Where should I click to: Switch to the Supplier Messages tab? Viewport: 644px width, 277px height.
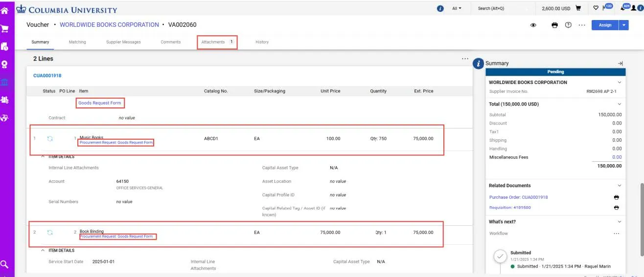[x=123, y=42]
